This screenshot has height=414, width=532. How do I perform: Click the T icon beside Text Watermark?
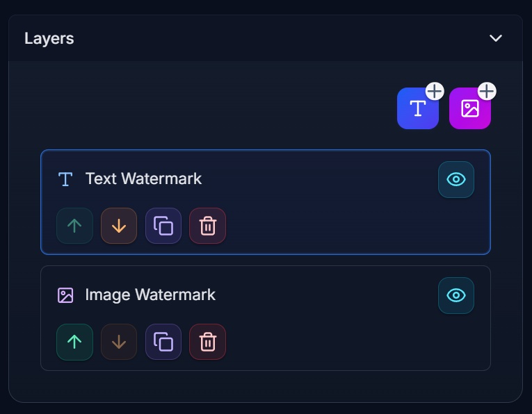click(x=65, y=179)
